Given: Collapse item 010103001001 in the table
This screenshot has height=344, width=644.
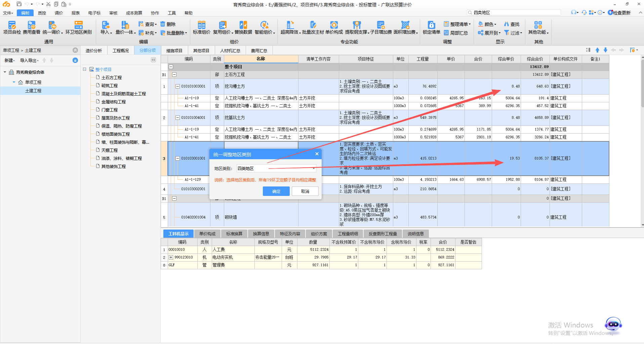Looking at the screenshot, I should (177, 158).
